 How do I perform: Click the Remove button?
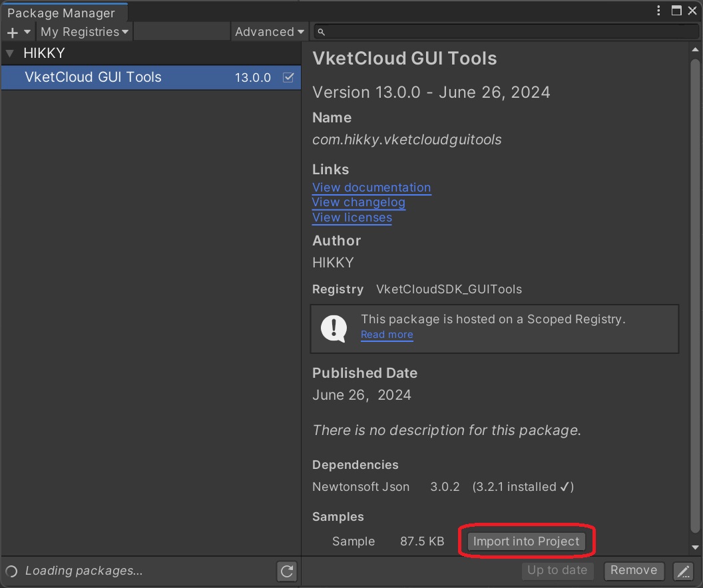pos(633,570)
